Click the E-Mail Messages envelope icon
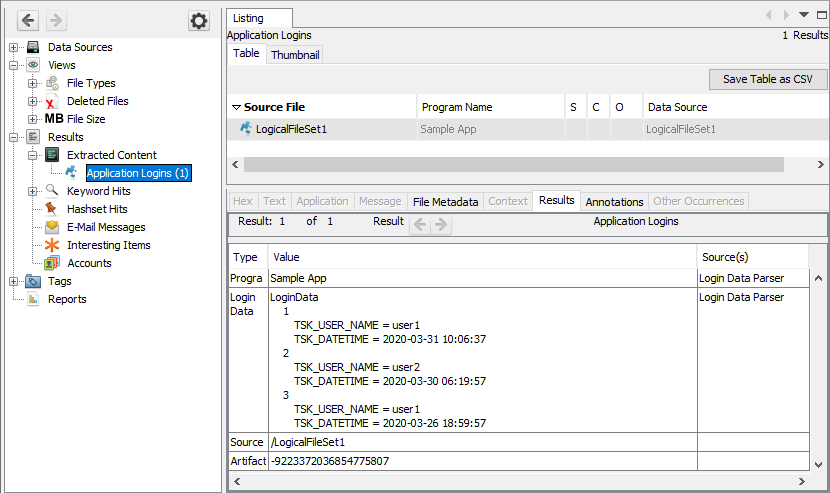The height and width of the screenshot is (493, 830). pos(52,227)
